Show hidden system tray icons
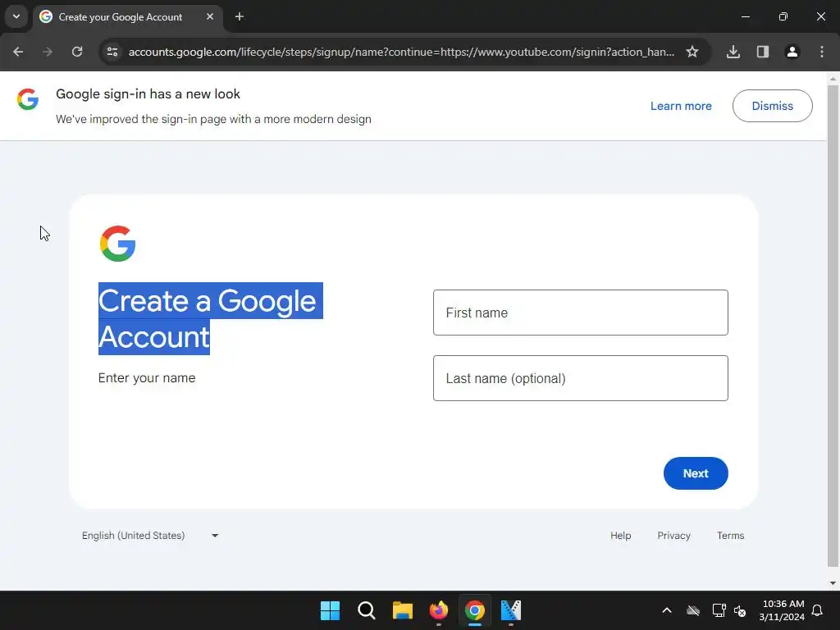Screen dimensions: 840x630 click(667, 610)
